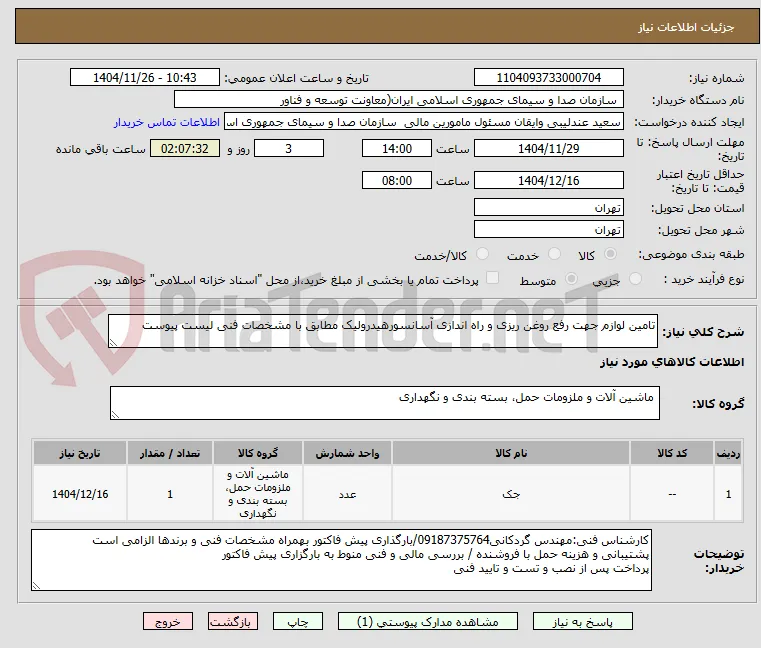
Task: Toggle the اسناد خزانه اسلامی payment checkbox
Action: pos(492,278)
